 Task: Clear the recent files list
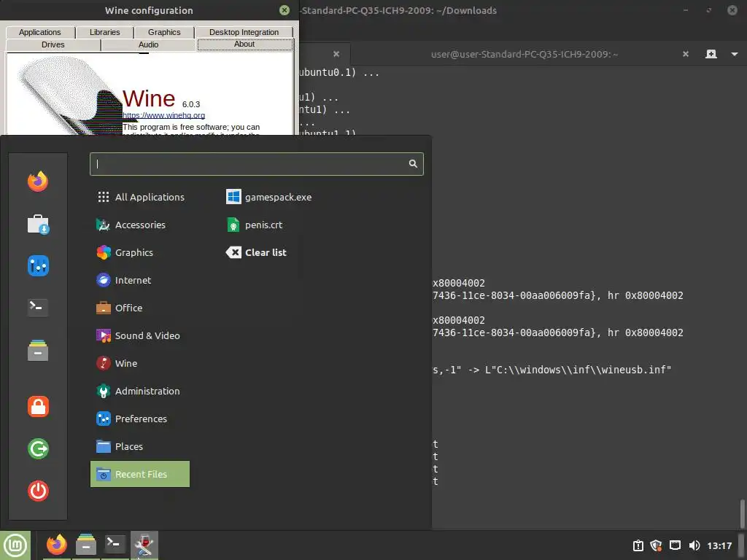(256, 252)
